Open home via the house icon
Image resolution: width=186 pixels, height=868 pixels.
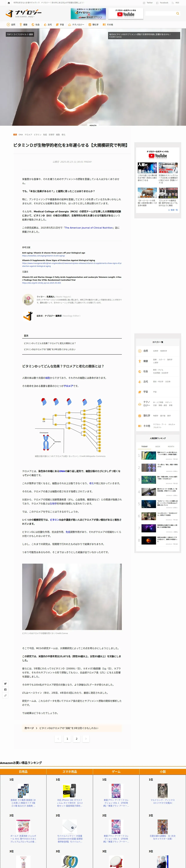9,3
